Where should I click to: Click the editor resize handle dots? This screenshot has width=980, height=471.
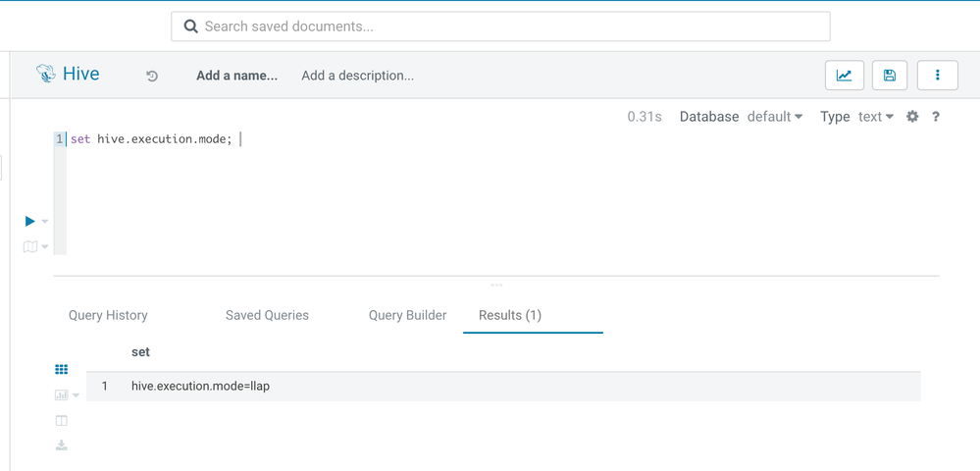(x=497, y=286)
